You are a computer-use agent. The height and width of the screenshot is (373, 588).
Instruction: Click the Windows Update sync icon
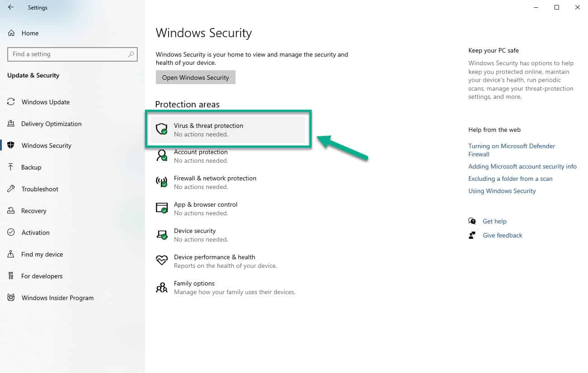11,102
